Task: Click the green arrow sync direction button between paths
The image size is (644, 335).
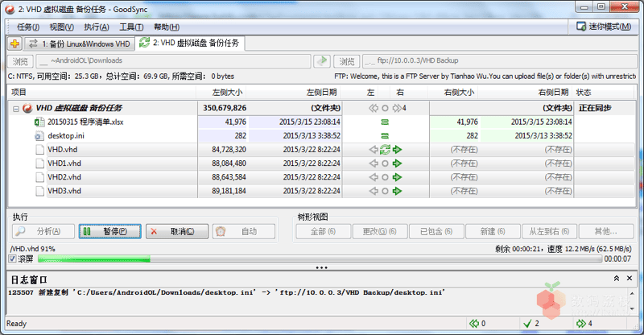Action: pyautogui.click(x=322, y=61)
